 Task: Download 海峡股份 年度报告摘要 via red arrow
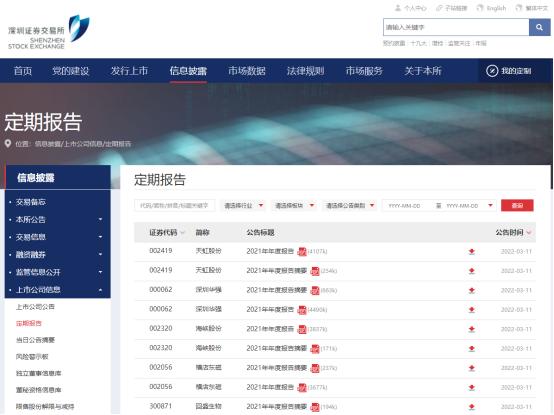(x=472, y=349)
